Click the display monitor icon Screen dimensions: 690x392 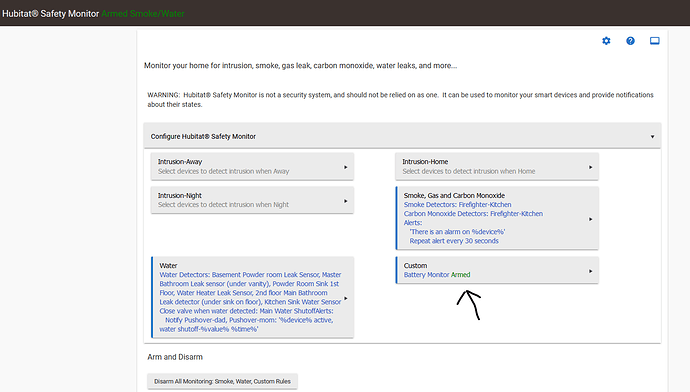(x=654, y=41)
